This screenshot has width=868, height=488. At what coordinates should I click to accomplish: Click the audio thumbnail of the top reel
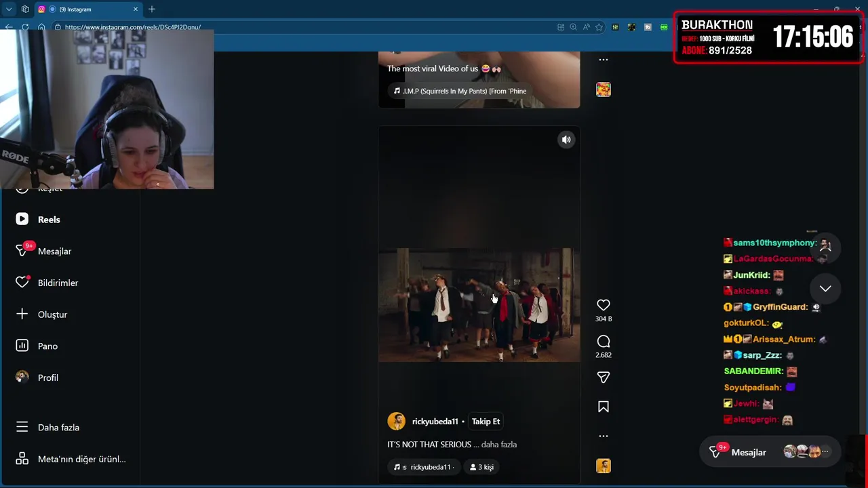(x=603, y=89)
